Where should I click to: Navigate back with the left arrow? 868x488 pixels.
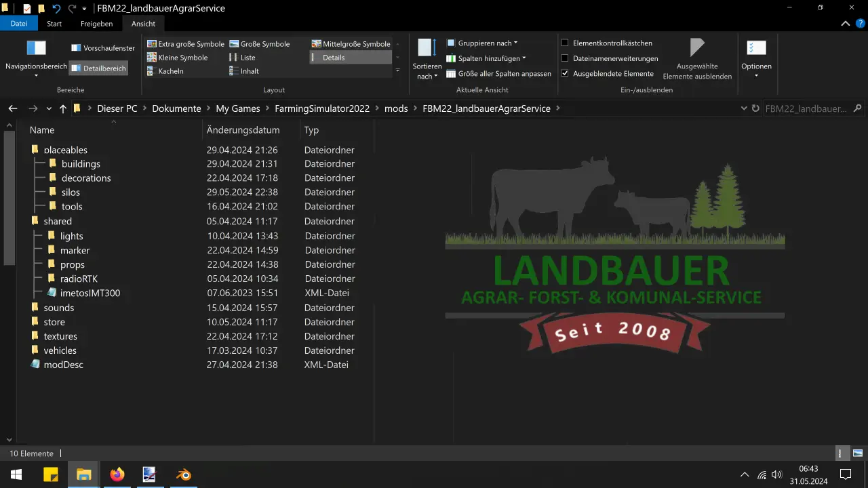(12, 108)
